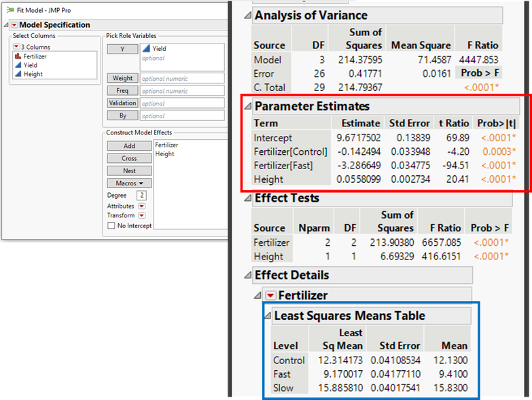This screenshot has width=532, height=400.
Task: Click the Control least squares mean 12.314173
Action: [x=340, y=361]
